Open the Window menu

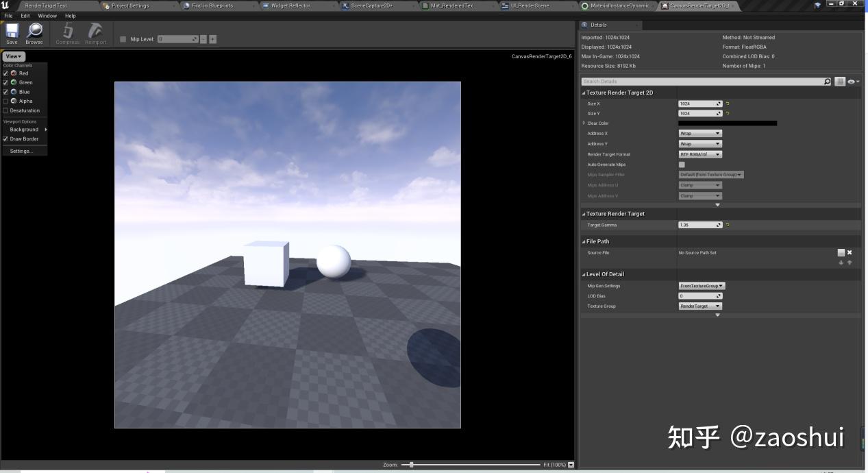(47, 15)
